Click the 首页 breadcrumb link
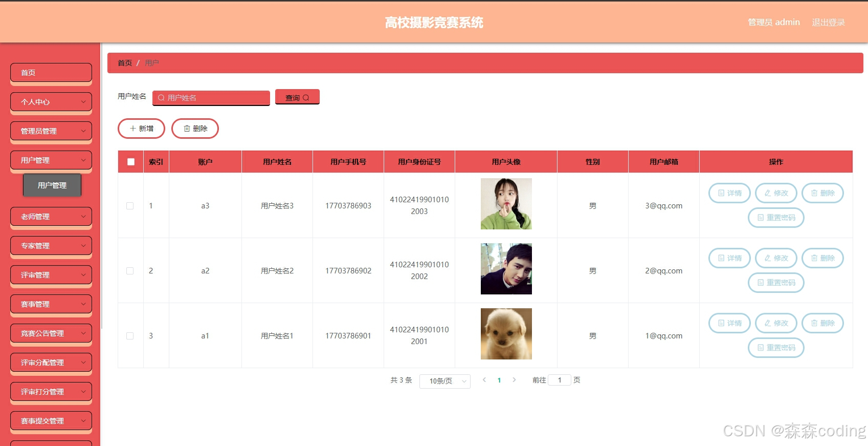The width and height of the screenshot is (868, 446). 125,63
